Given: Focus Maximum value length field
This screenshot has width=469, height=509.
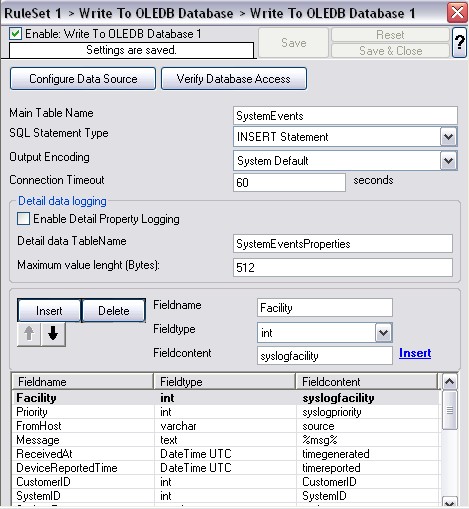Looking at the screenshot, I should pyautogui.click(x=343, y=267).
